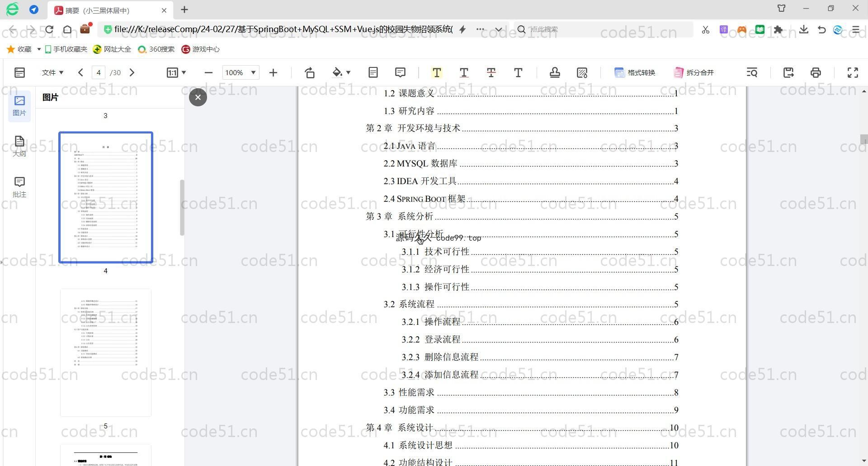This screenshot has width=868, height=466.
Task: Expand address bar dropdown chevron
Action: (x=498, y=29)
